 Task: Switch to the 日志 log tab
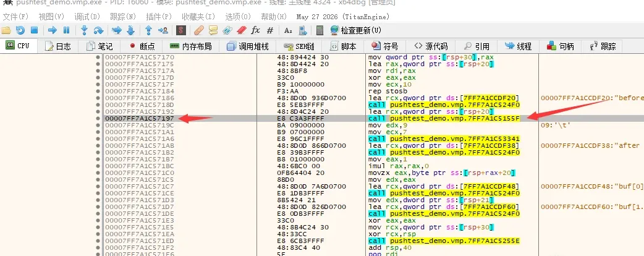[x=58, y=46]
